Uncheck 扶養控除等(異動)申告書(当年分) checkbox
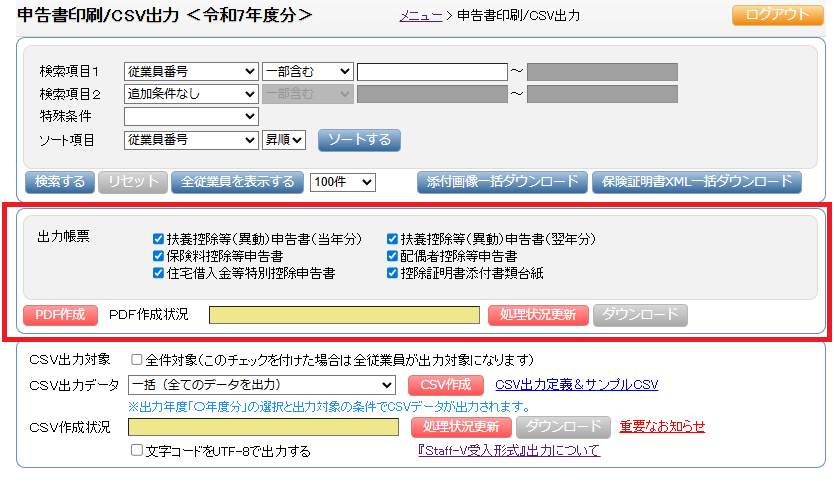834x481 pixels. [x=158, y=239]
